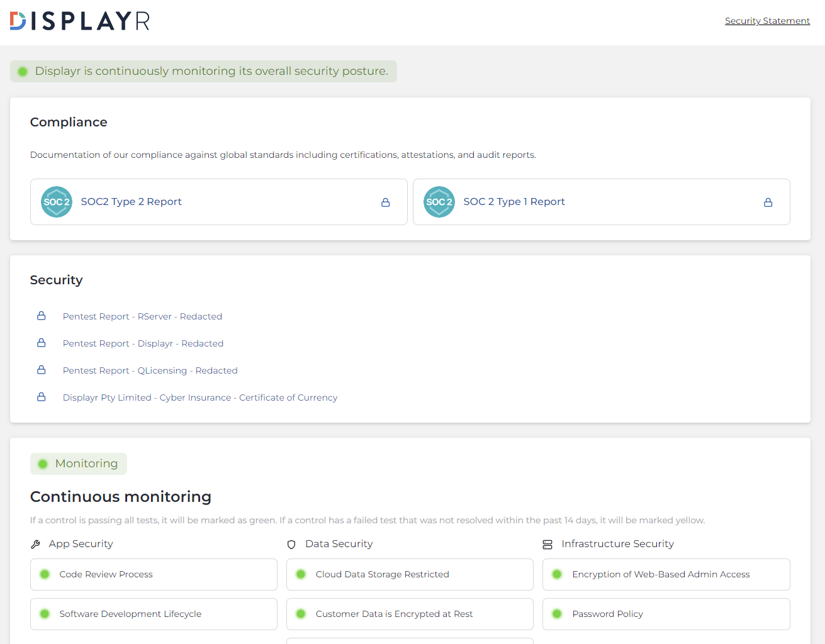Expand the Cloud Data Storage Restricted control
Screen dimensions: 825x644
[x=409, y=574]
